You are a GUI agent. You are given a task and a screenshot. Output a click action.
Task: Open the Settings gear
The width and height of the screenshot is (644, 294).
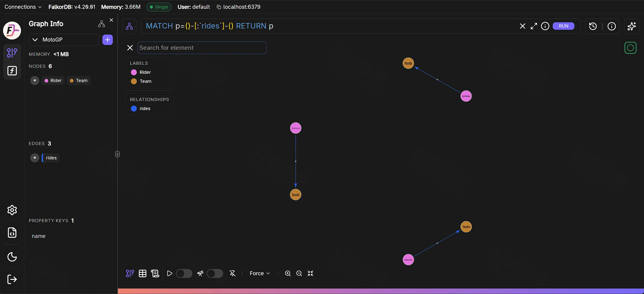tap(12, 210)
